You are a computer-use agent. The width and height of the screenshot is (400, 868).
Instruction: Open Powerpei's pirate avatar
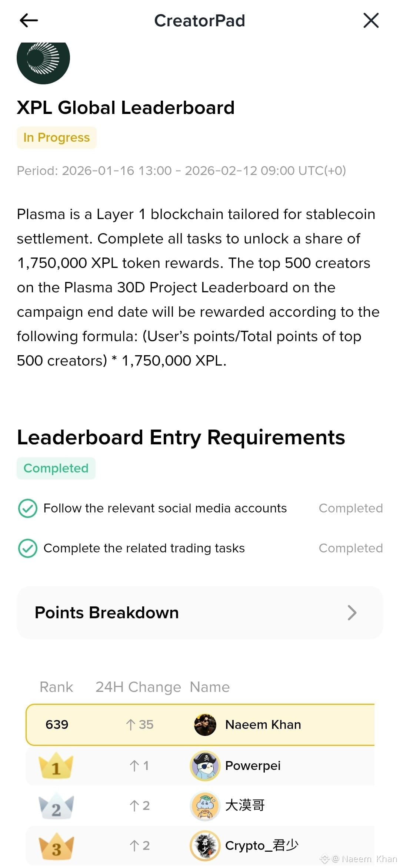[x=205, y=766]
